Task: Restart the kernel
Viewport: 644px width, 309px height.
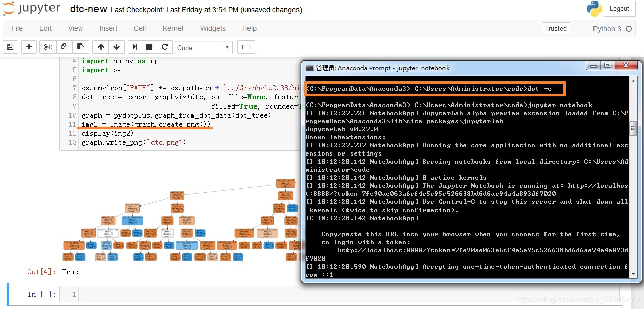Action: 165,47
